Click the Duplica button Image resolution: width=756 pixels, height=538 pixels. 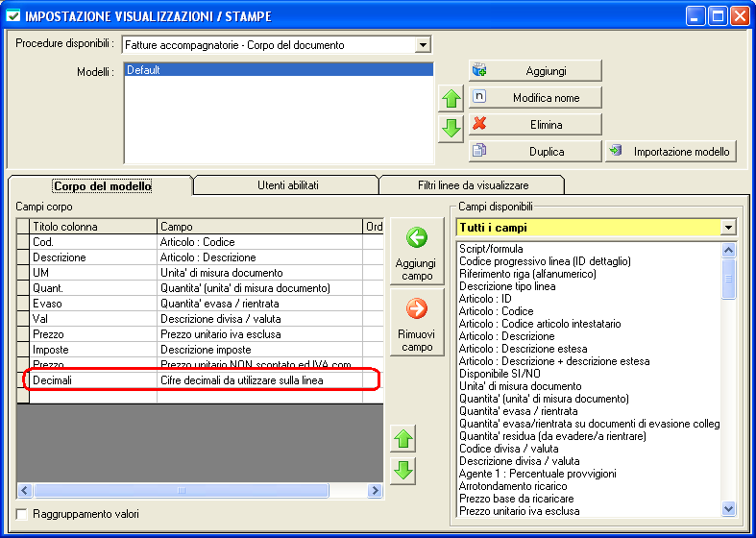pyautogui.click(x=535, y=152)
